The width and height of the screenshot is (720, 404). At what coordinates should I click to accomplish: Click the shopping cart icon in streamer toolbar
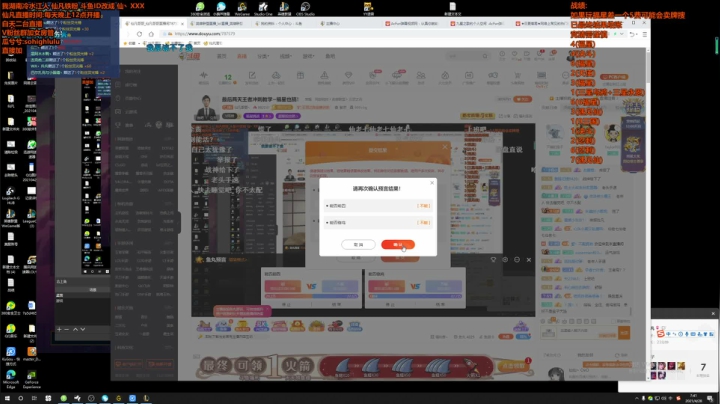(518, 75)
